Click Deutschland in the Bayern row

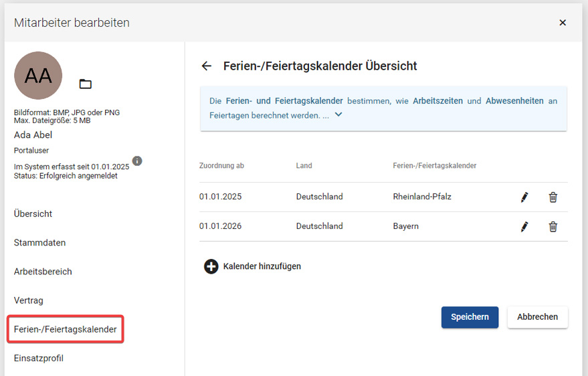coord(320,226)
